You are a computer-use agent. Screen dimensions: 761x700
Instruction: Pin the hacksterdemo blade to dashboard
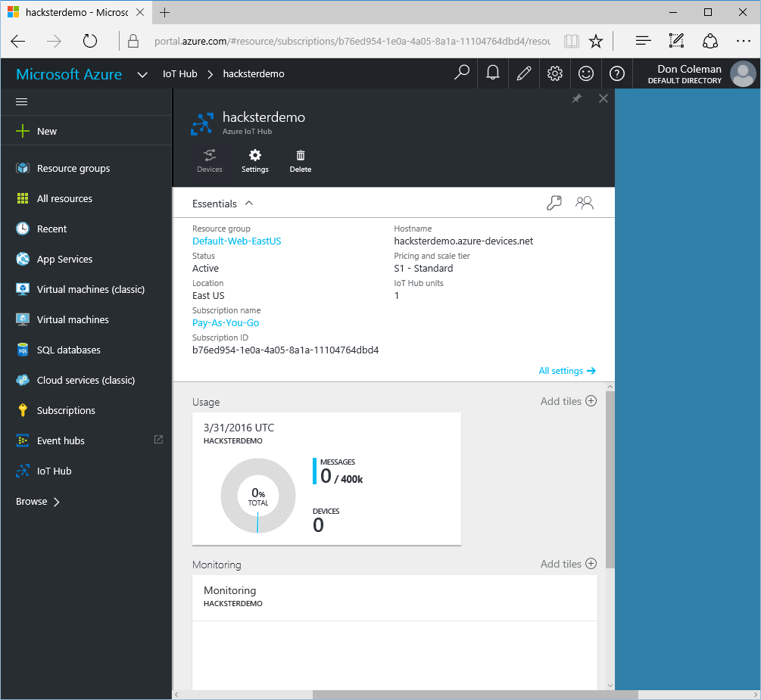click(576, 98)
